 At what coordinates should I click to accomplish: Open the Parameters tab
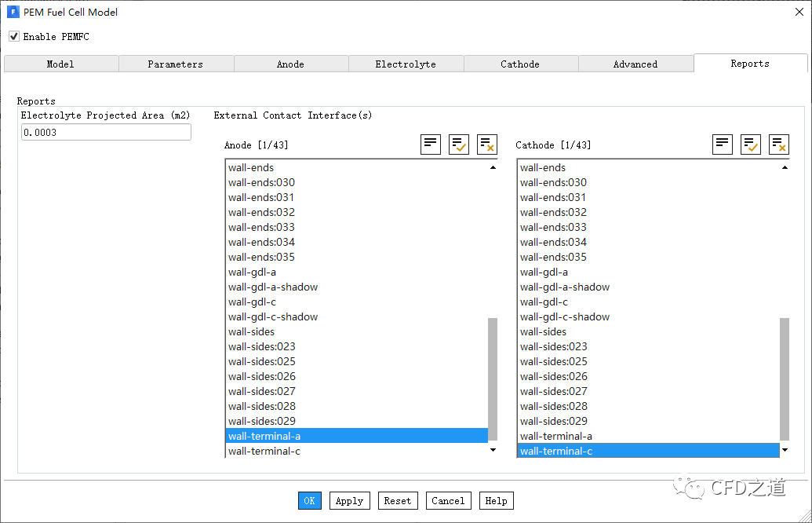click(176, 64)
